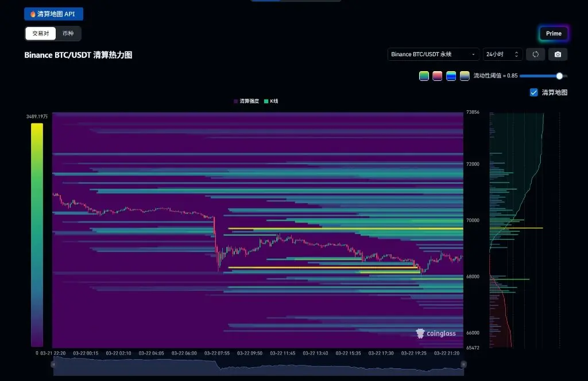The width and height of the screenshot is (588, 381).
Task: Switch to the 币种 tab
Action: click(68, 33)
